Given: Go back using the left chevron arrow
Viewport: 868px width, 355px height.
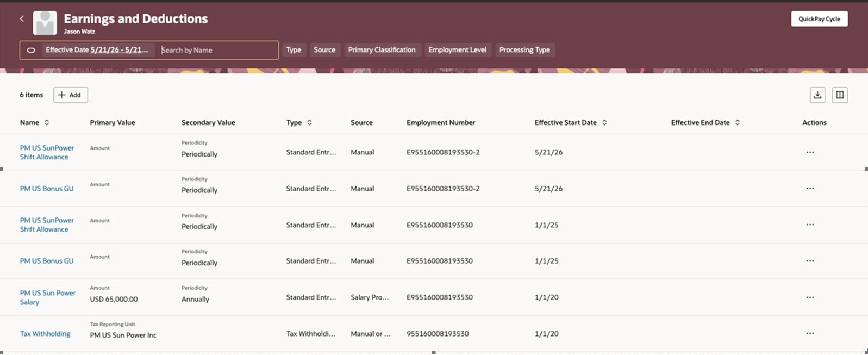Looking at the screenshot, I should point(22,18).
